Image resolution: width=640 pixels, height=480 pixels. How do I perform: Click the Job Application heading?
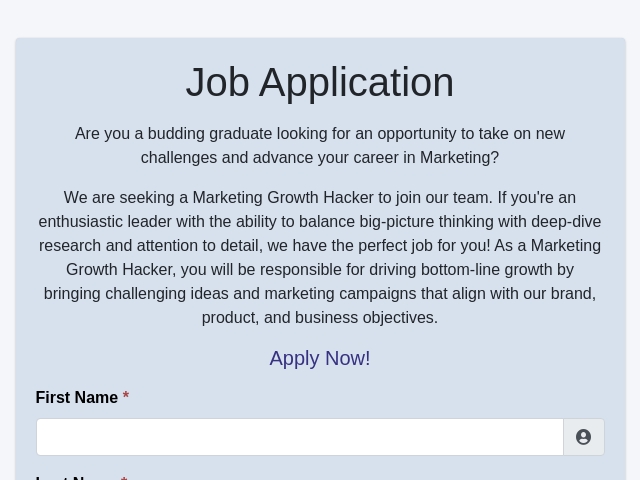click(320, 82)
